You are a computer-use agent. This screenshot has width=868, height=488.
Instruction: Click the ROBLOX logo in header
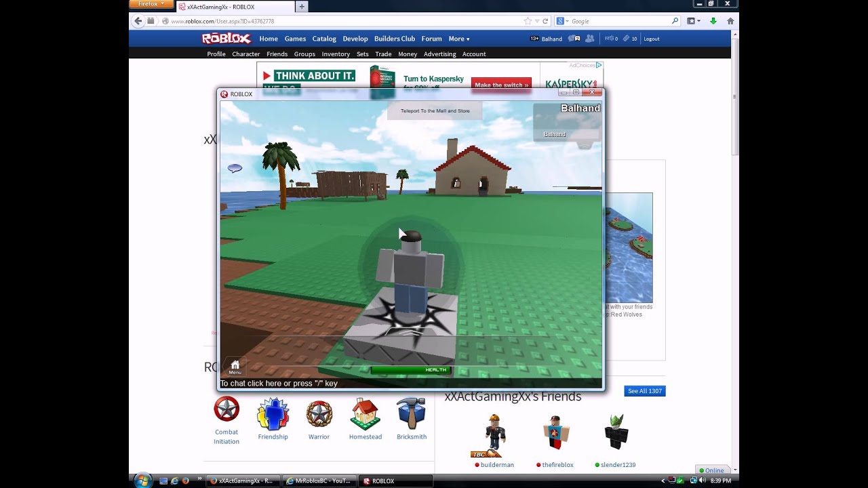pyautogui.click(x=226, y=39)
